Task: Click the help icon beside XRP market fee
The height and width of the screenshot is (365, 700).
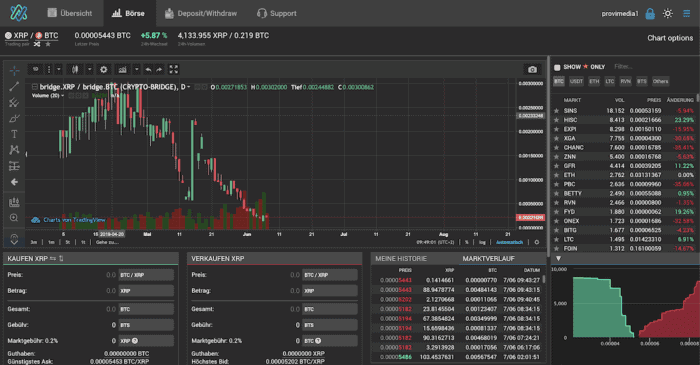Action: tap(135, 340)
